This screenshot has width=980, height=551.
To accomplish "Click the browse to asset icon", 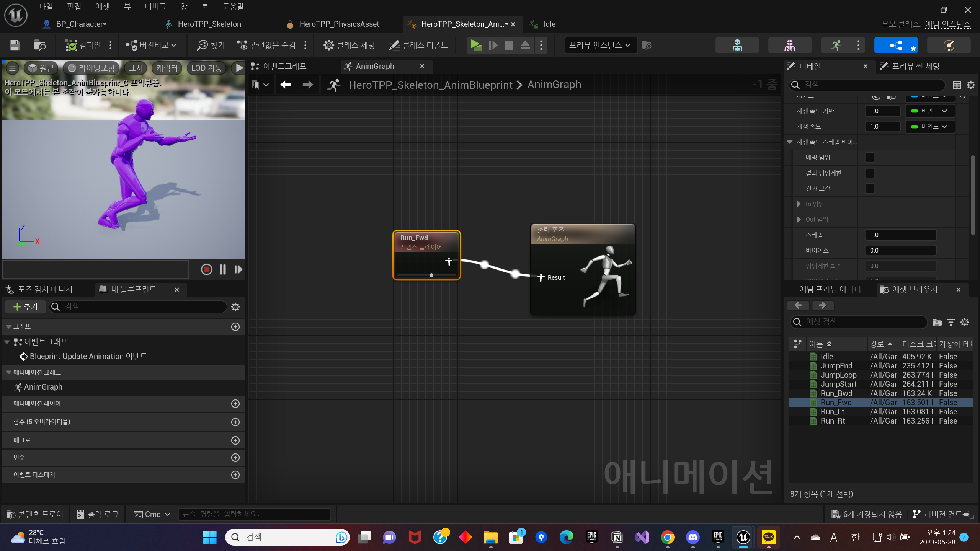I will tap(40, 45).
